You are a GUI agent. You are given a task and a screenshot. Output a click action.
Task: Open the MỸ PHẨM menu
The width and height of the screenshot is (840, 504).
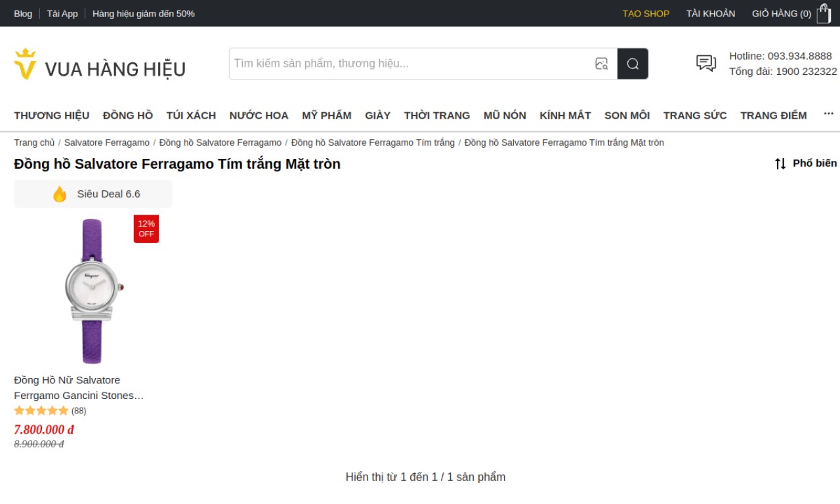pyautogui.click(x=327, y=115)
